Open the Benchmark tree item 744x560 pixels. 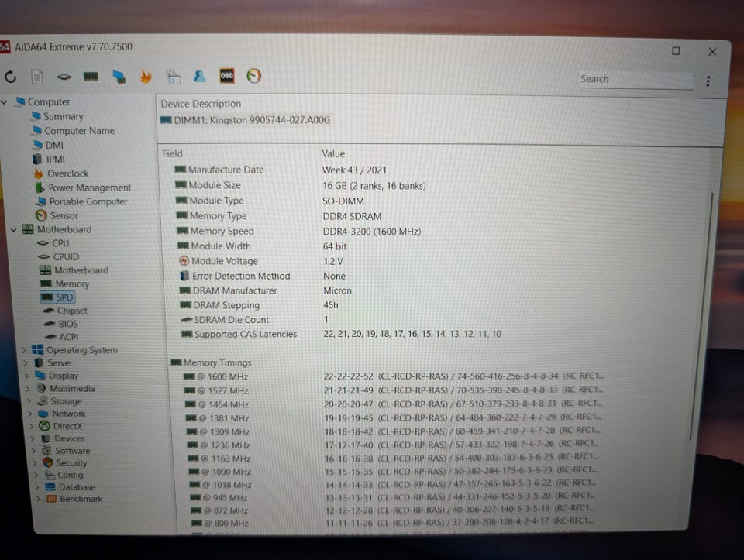click(x=74, y=499)
